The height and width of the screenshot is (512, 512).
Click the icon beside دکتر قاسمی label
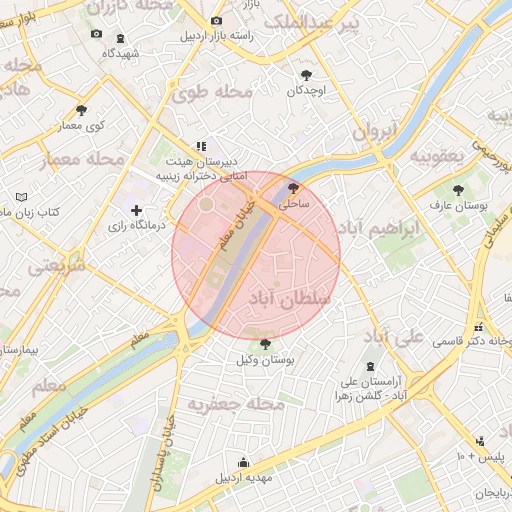coord(479,327)
